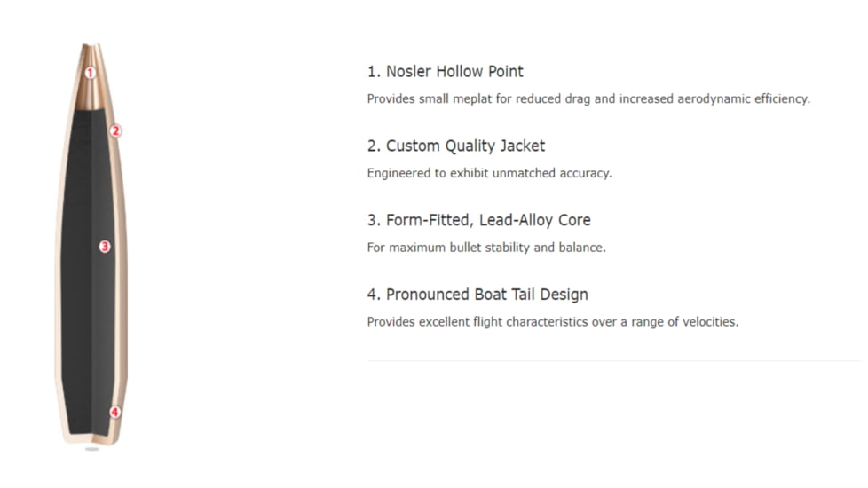The width and height of the screenshot is (868, 488).
Task: Click the small meplat reduced drag description
Action: click(x=588, y=98)
